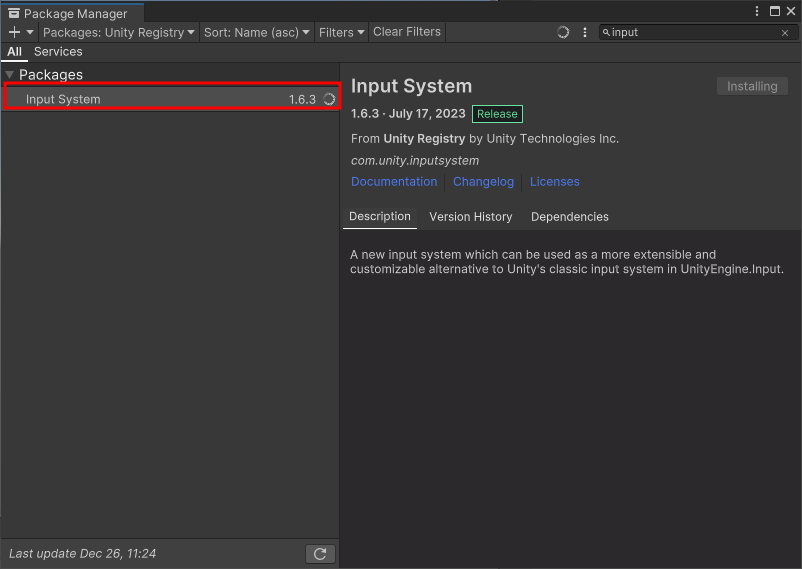This screenshot has height=569, width=802.
Task: Click the refresh package list button
Action: point(320,554)
